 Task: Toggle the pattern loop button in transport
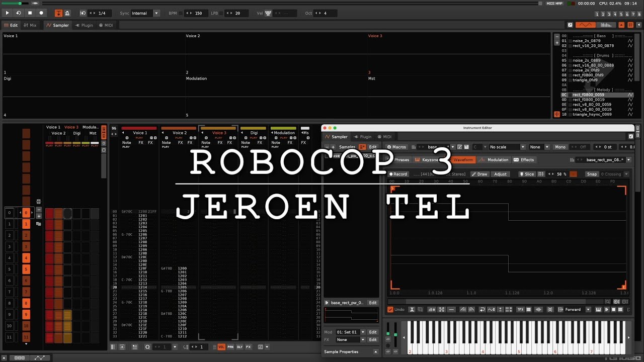[19, 13]
